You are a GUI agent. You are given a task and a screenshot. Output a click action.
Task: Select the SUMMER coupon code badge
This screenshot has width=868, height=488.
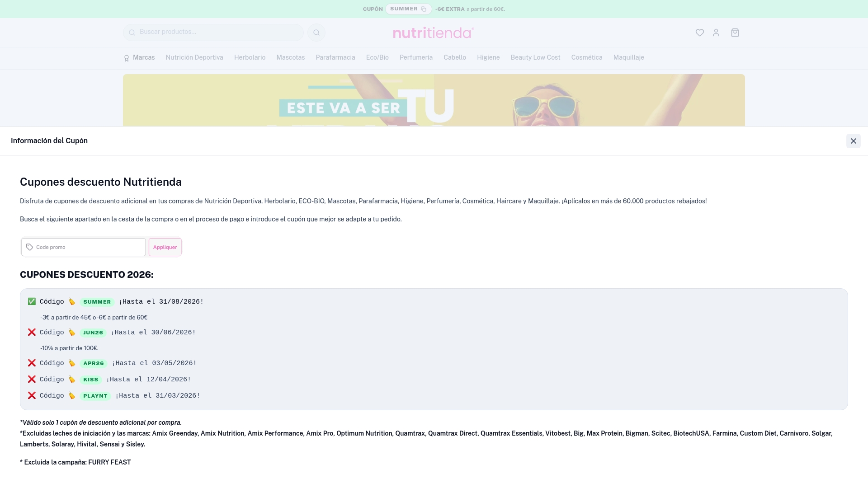click(97, 302)
